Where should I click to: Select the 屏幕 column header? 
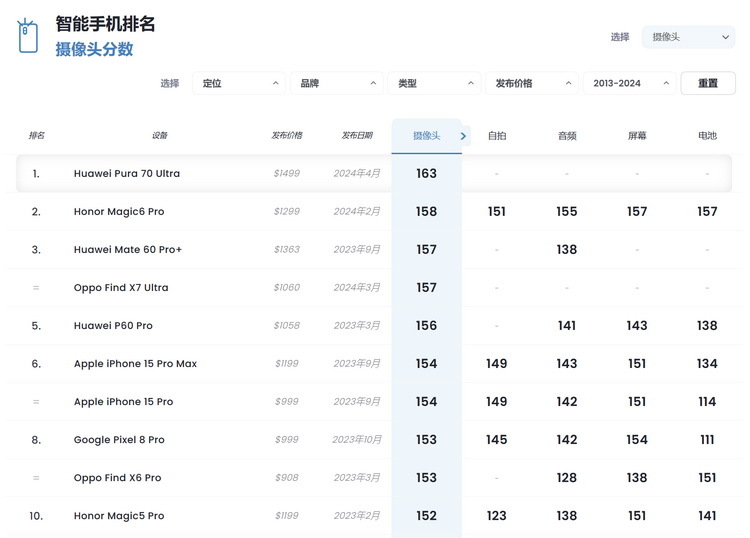[637, 136]
